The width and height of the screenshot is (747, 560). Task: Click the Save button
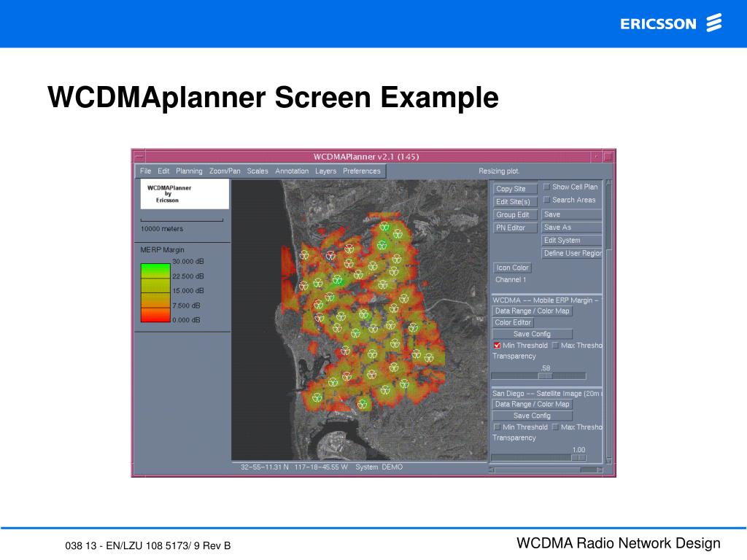click(x=572, y=215)
